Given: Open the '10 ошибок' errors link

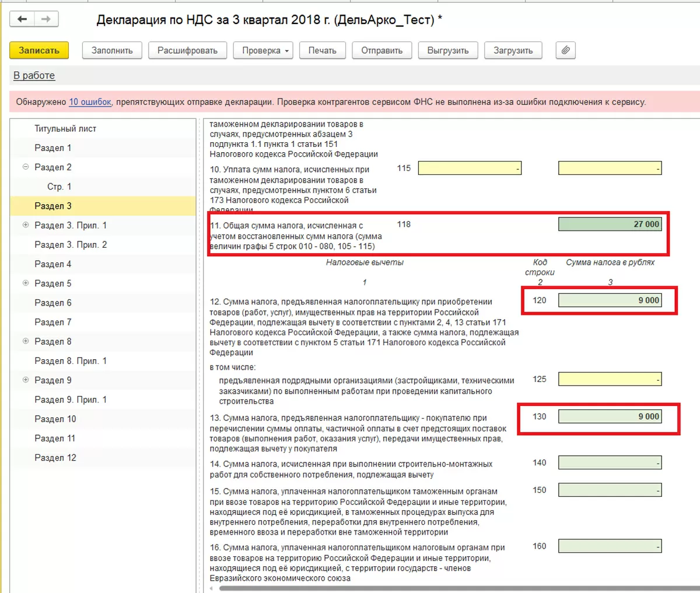Looking at the screenshot, I should (90, 101).
